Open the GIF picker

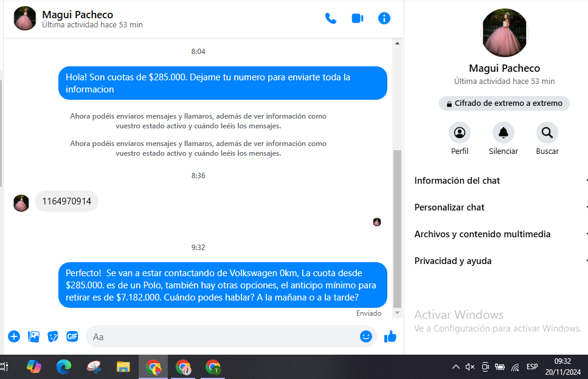[72, 336]
